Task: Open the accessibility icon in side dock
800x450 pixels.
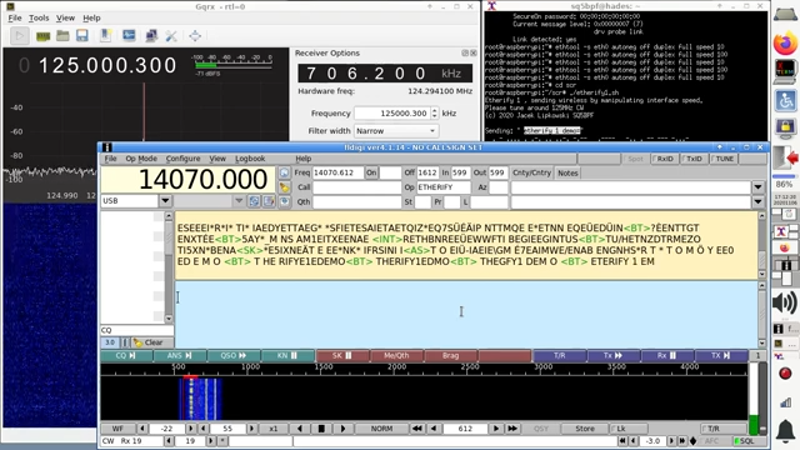Action: [x=786, y=100]
